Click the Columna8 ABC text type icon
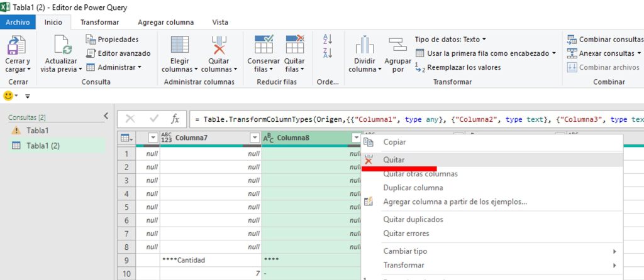The image size is (644, 280). 268,138
